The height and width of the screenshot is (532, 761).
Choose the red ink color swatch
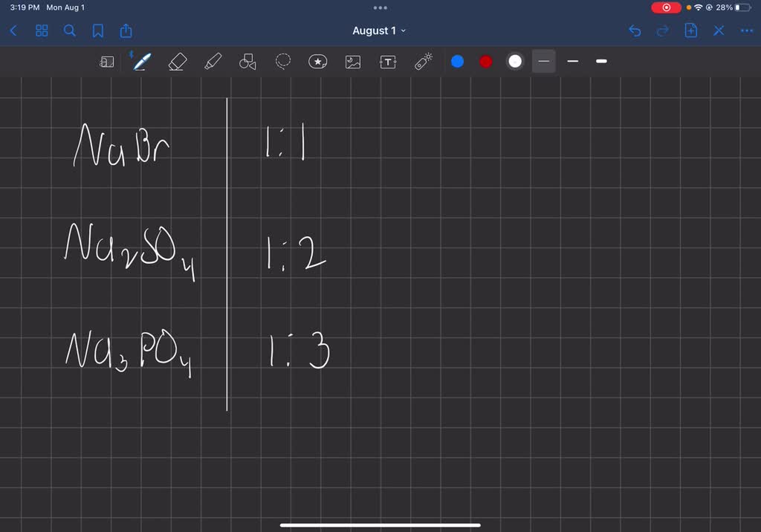pos(485,62)
